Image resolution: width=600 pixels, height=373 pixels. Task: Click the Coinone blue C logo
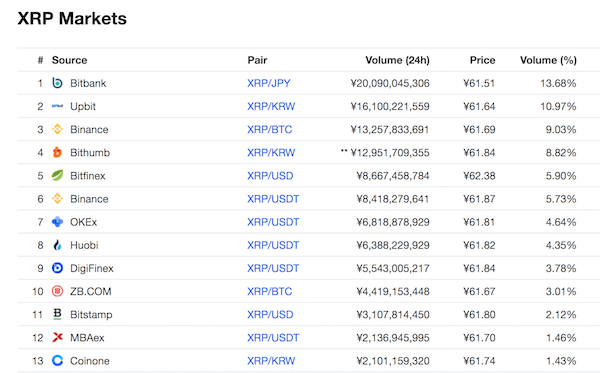pyautogui.click(x=57, y=360)
